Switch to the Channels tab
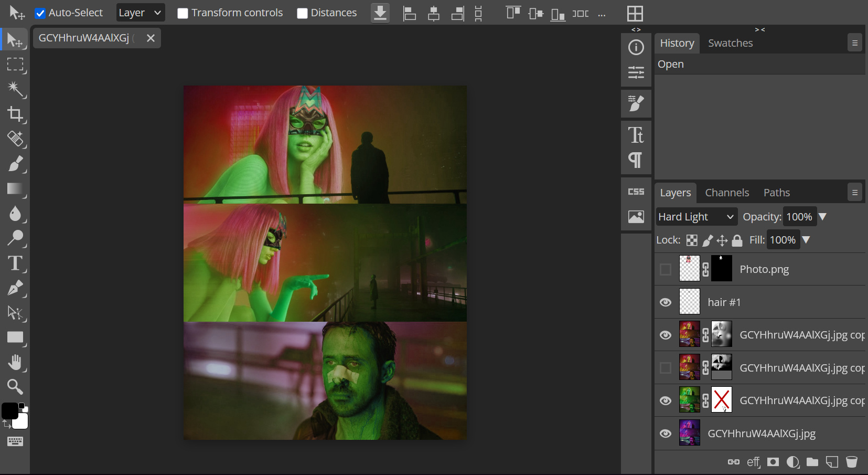The width and height of the screenshot is (868, 475). tap(726, 193)
